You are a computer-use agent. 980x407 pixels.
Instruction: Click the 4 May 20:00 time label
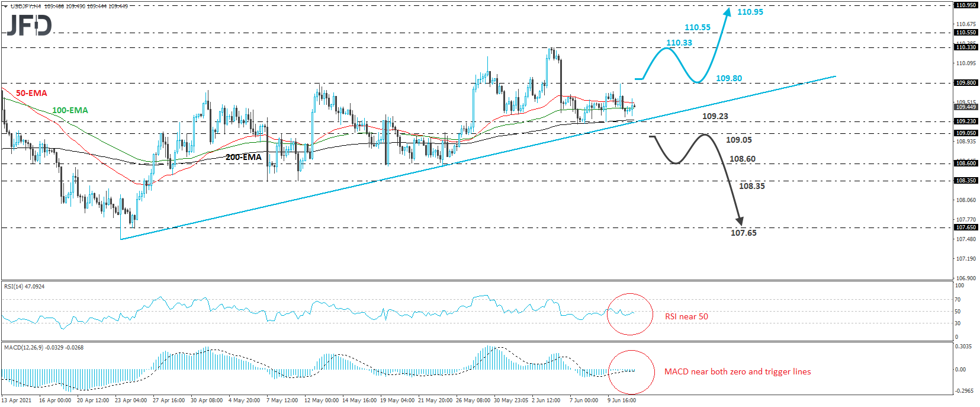pos(245,400)
